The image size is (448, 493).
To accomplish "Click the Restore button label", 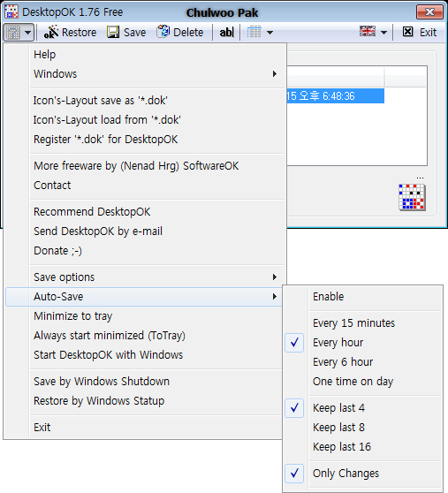I will click(x=80, y=33).
